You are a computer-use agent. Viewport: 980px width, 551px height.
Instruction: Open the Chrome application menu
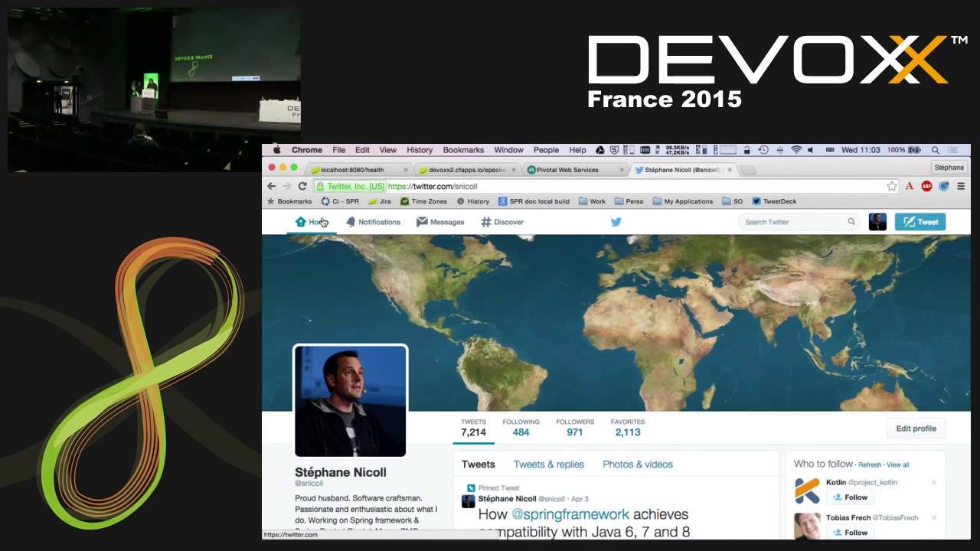tap(306, 150)
